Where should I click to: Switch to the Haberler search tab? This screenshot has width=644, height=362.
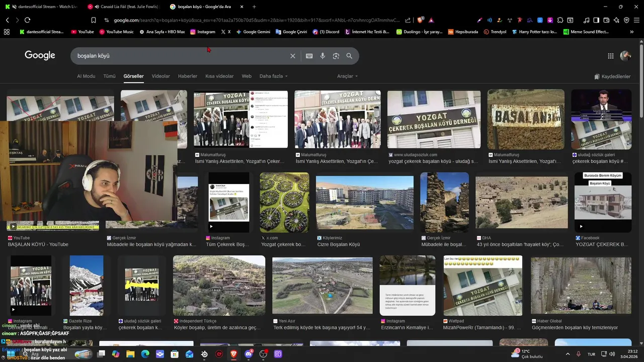coord(188,76)
